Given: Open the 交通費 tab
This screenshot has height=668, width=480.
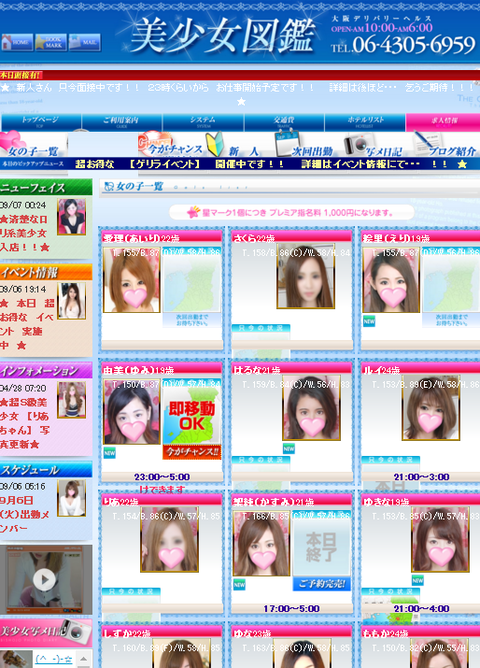Looking at the screenshot, I should 284,122.
